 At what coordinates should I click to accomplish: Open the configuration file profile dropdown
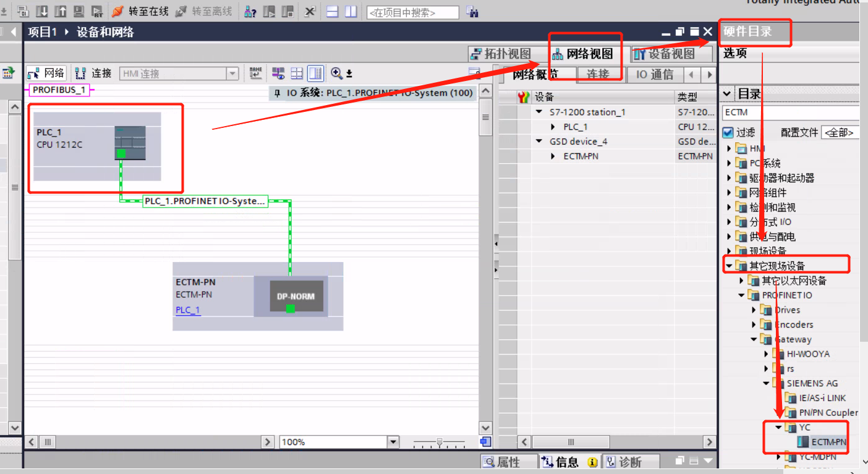tap(840, 132)
